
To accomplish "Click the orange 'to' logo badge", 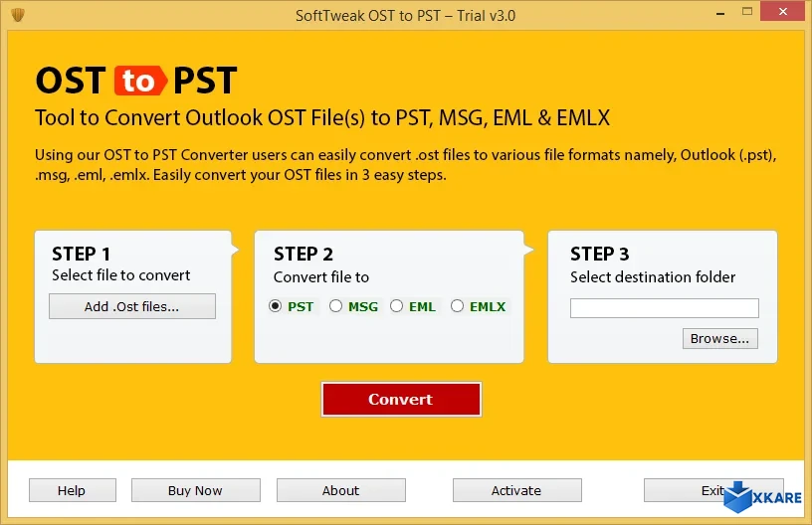I will point(140,81).
